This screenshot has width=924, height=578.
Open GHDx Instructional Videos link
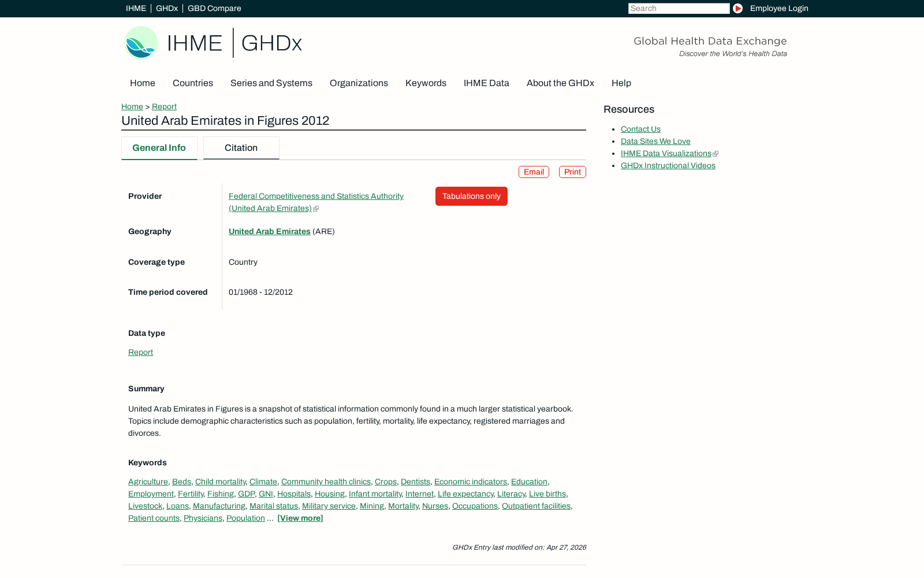pos(668,165)
